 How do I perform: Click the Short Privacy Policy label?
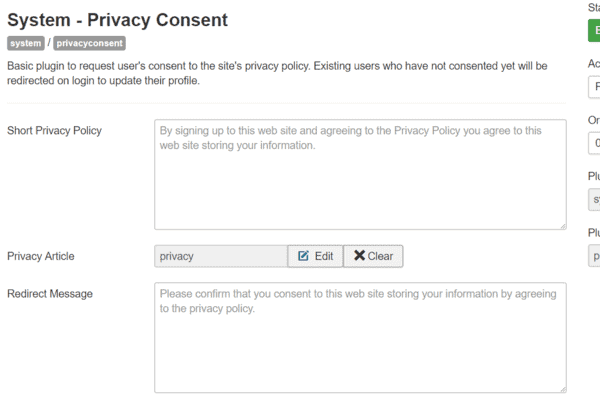coord(54,131)
